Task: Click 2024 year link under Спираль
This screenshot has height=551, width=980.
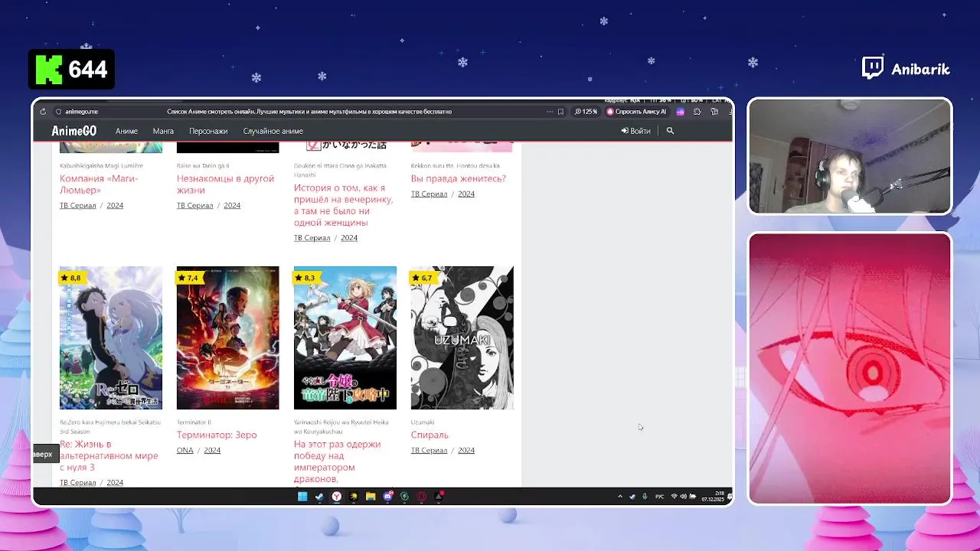Action: (x=466, y=450)
